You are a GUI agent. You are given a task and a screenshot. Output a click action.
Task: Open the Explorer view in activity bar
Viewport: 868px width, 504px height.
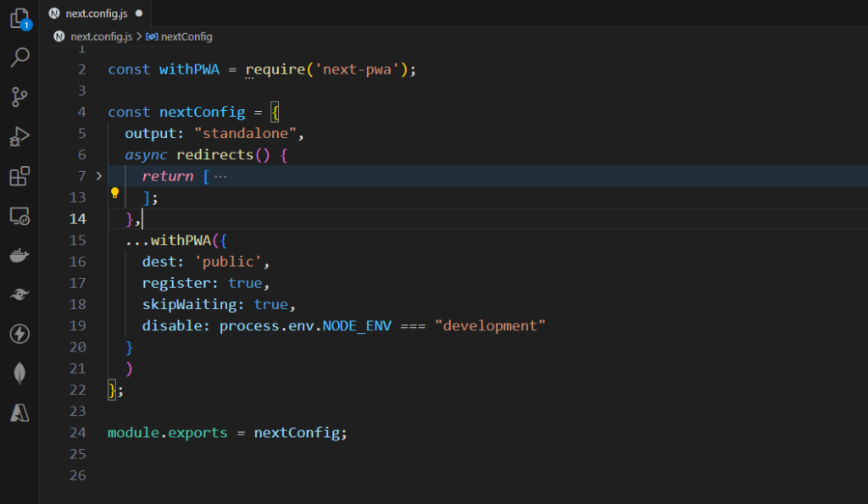pyautogui.click(x=20, y=19)
